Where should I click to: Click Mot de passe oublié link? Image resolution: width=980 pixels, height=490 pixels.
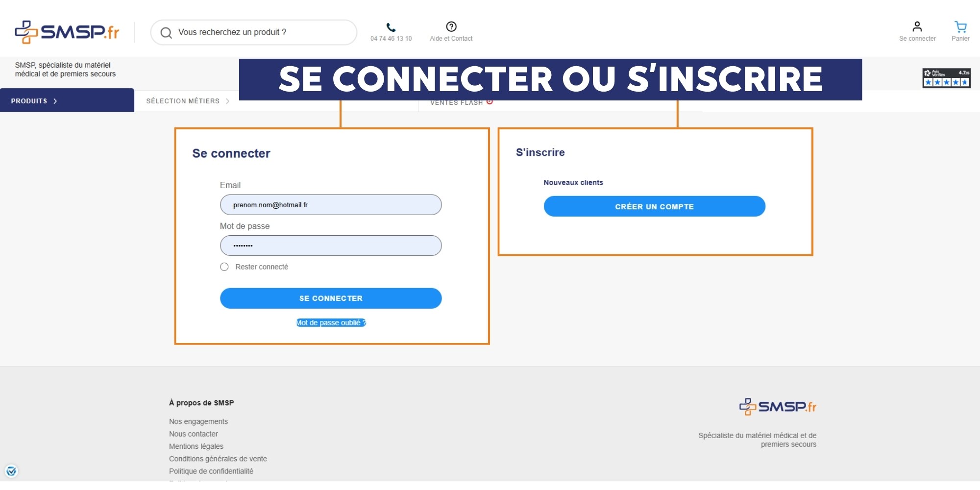[x=331, y=322]
